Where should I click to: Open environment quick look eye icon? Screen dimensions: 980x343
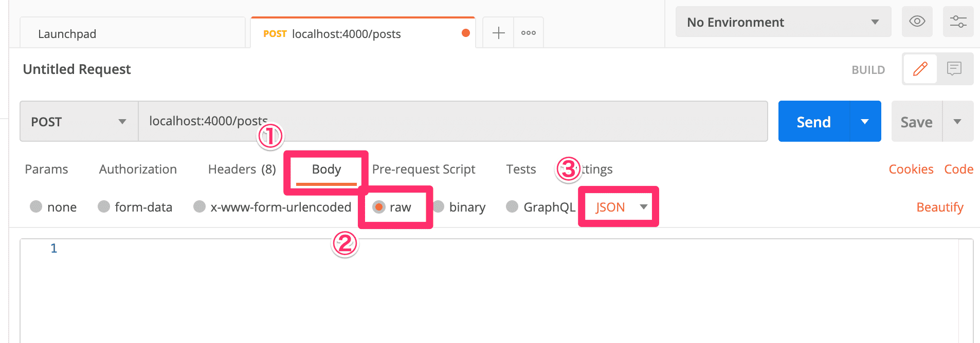[x=917, y=22]
